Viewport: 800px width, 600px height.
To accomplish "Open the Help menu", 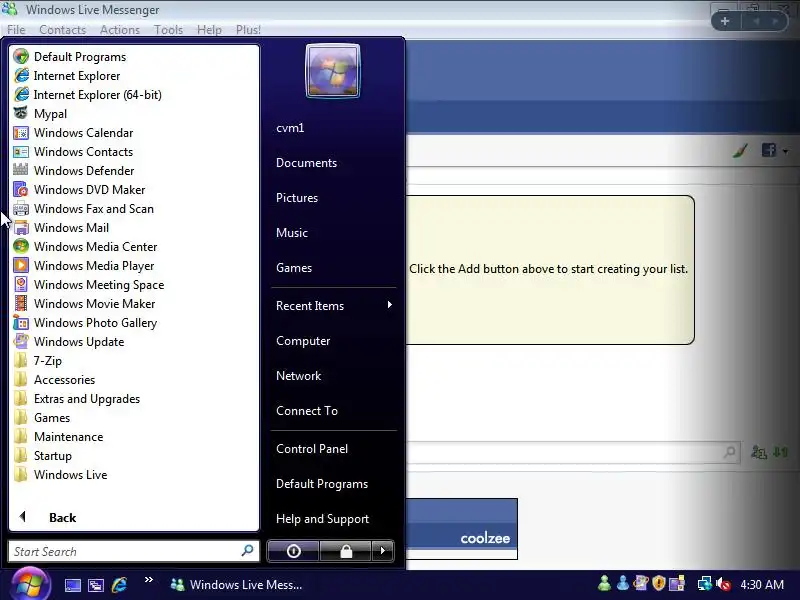I will click(x=209, y=30).
